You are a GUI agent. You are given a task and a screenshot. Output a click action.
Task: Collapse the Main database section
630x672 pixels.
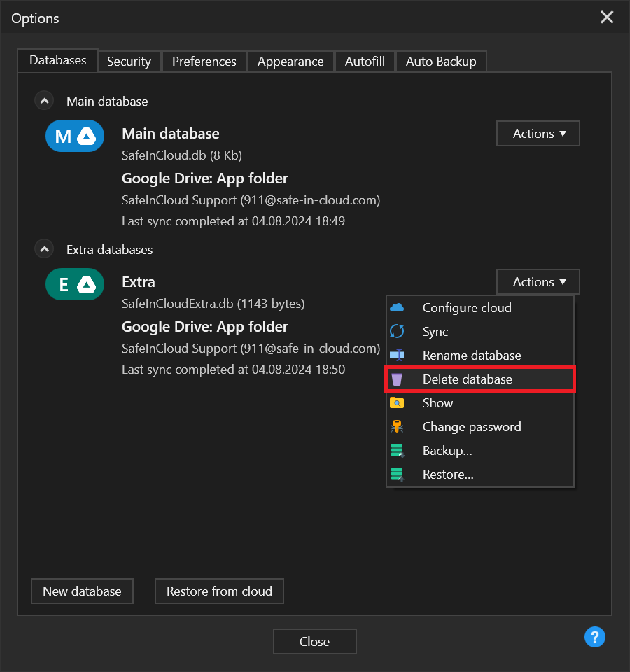coord(44,101)
